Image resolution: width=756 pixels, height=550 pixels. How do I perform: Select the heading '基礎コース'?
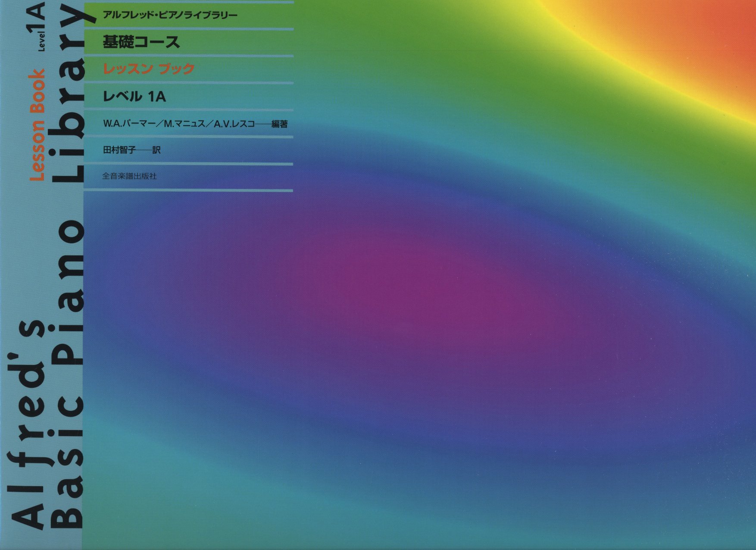point(141,42)
